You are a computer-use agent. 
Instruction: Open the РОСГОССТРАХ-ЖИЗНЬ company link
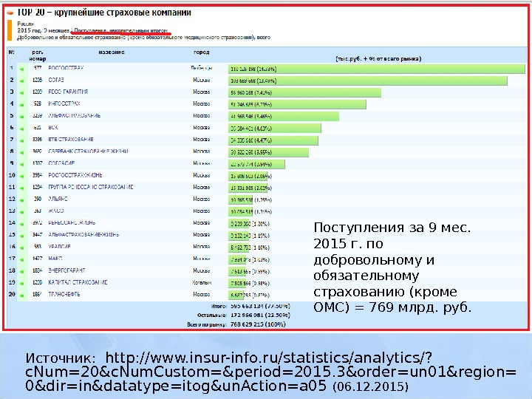75,175
